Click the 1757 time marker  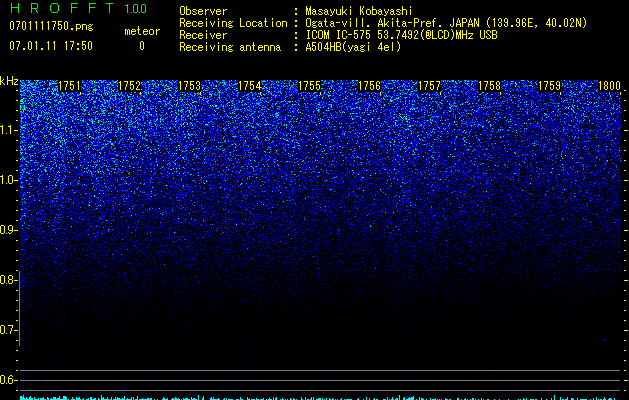click(x=429, y=86)
